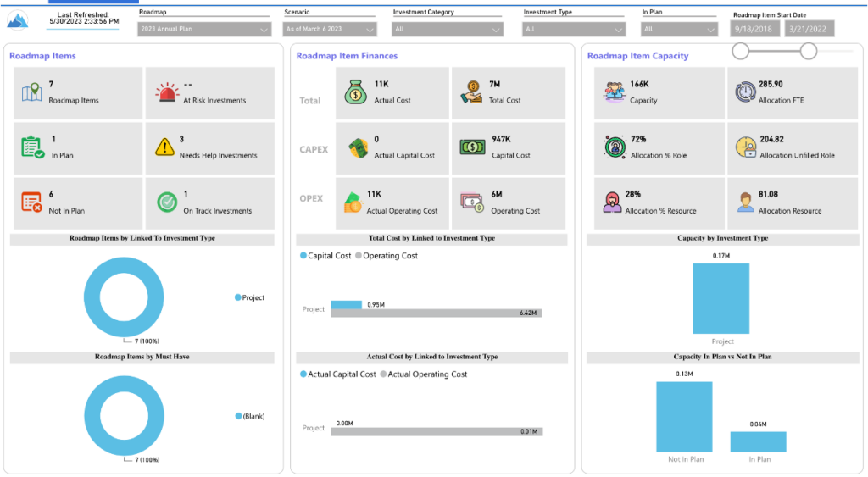Click the Not In Plan capacity bar
The height and width of the screenshot is (477, 868).
point(684,417)
